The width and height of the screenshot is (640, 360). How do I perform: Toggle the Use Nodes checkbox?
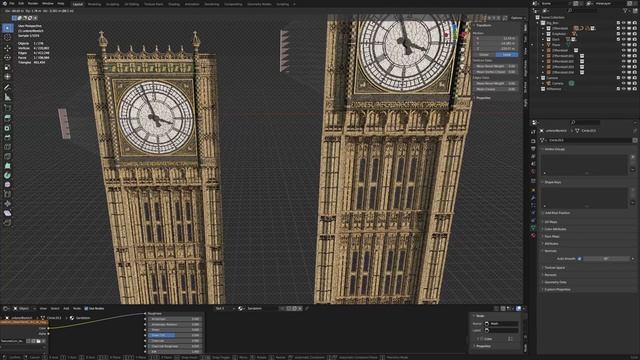pyautogui.click(x=86, y=309)
